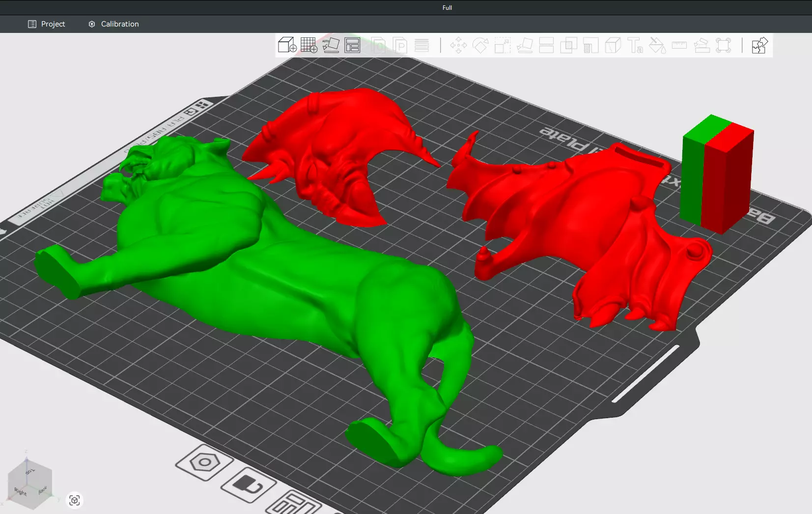Select the Move tool

(458, 45)
